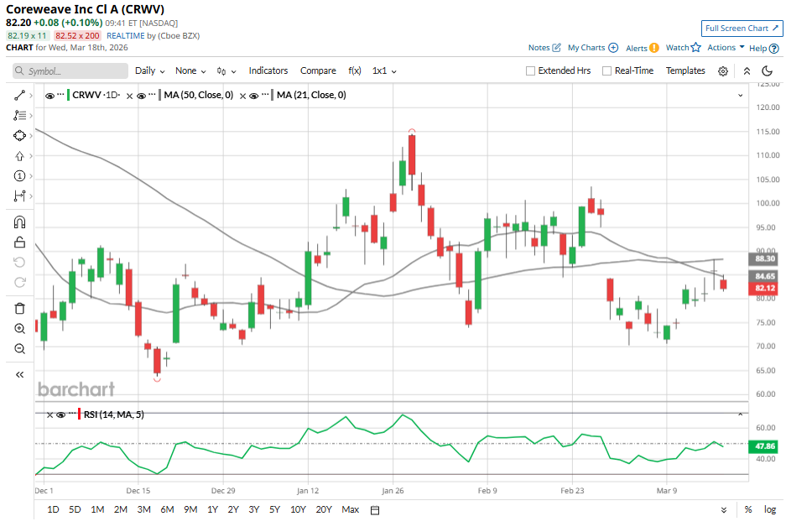The height and width of the screenshot is (532, 786).
Task: Switch to dark mode with moon icon
Action: [x=767, y=71]
